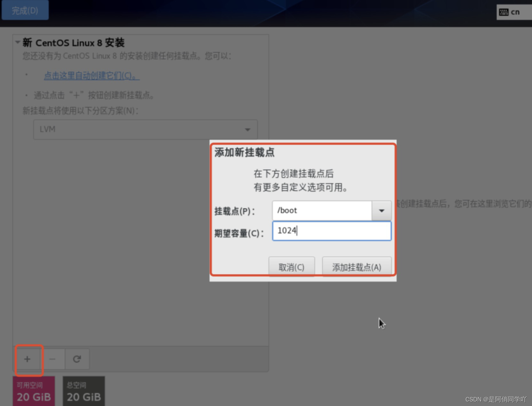Click the 添加挂载点(A) button

357,267
